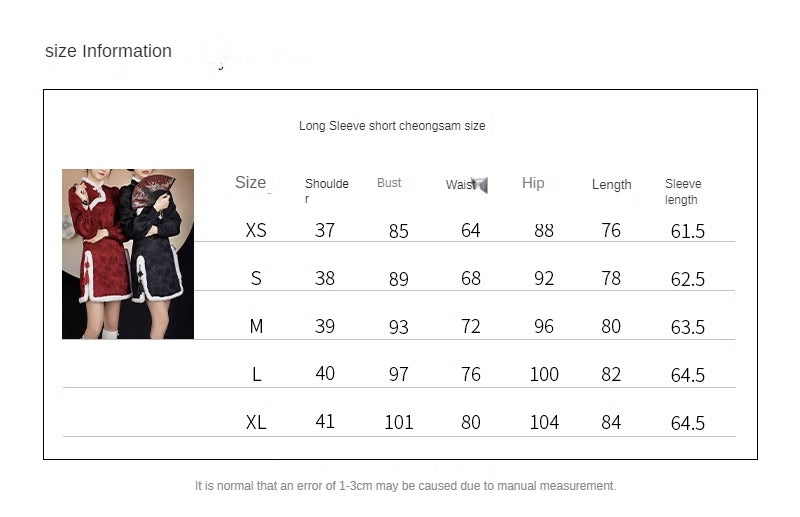Click the Sleeve length column header
800x517 pixels.
(683, 191)
